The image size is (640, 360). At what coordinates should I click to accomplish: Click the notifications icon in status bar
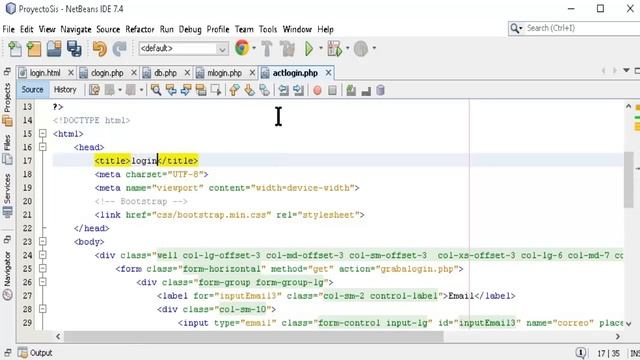[x=580, y=353]
